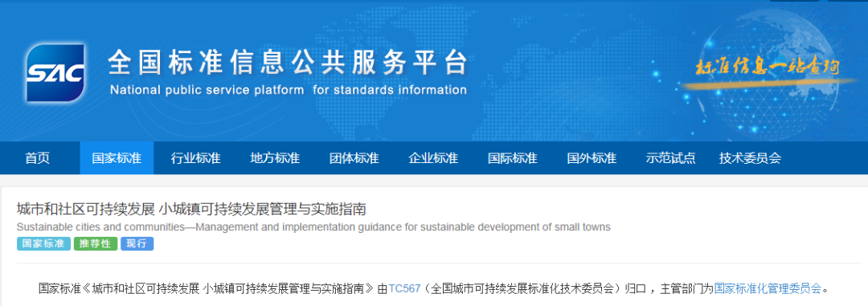Open the 企业标准 menu item
This screenshot has width=868, height=306.
(x=433, y=158)
